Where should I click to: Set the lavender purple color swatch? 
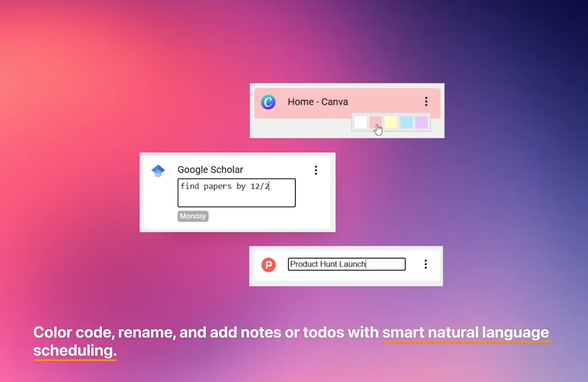421,122
